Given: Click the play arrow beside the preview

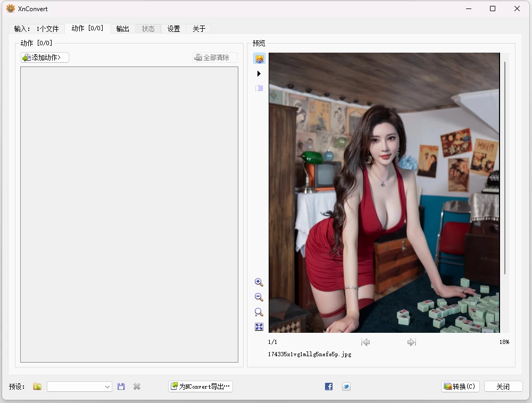Looking at the screenshot, I should coord(259,73).
